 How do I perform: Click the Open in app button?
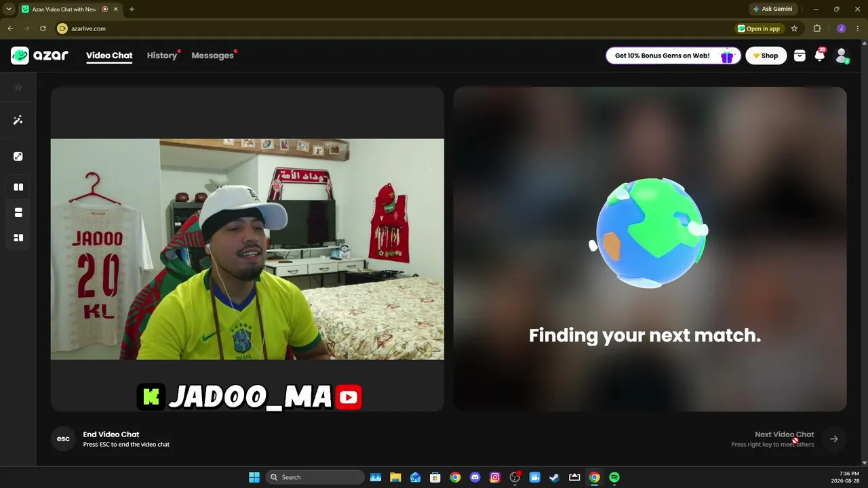point(759,28)
